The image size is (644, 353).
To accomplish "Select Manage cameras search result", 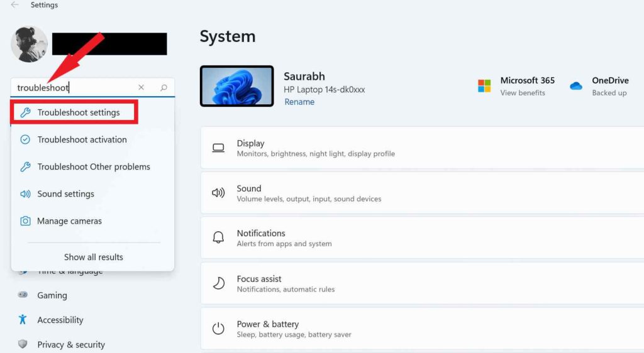I will pos(93,221).
